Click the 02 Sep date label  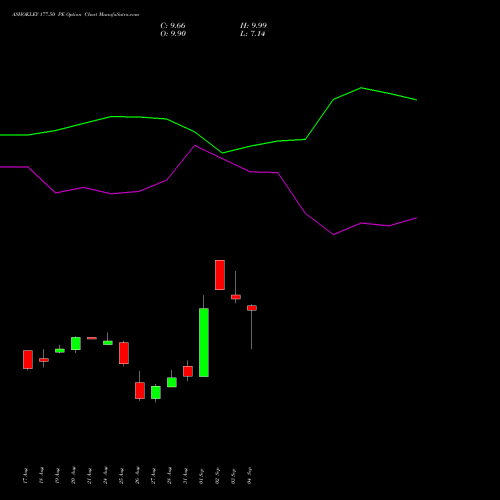218,476
